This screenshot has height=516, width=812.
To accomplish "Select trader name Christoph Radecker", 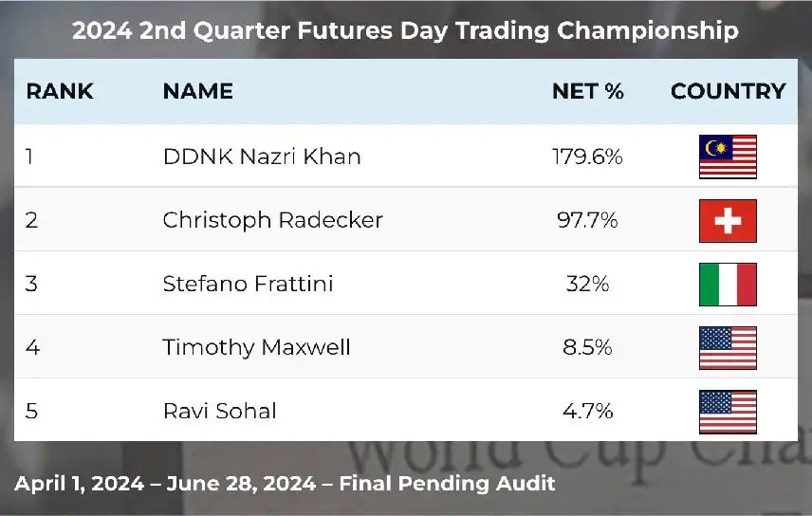I will [x=272, y=220].
